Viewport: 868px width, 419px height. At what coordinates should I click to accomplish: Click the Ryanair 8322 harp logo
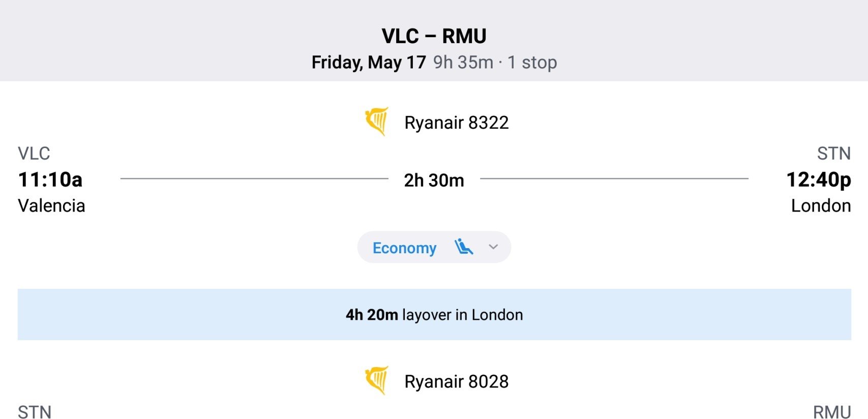(377, 122)
